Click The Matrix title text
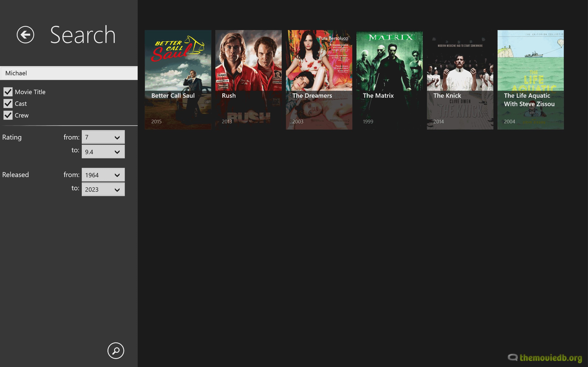588x367 pixels. [x=378, y=95]
